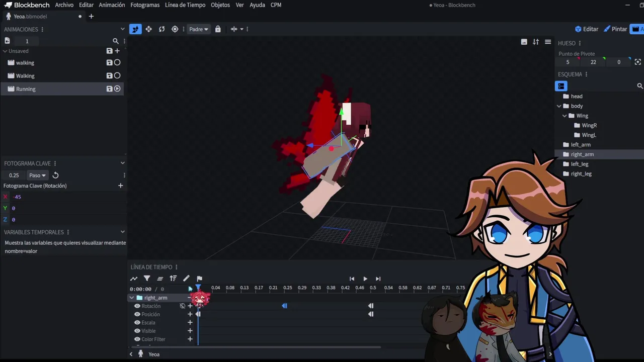This screenshot has height=362, width=644.
Task: Click the timeline sort ascending icon
Action: pyautogui.click(x=173, y=279)
